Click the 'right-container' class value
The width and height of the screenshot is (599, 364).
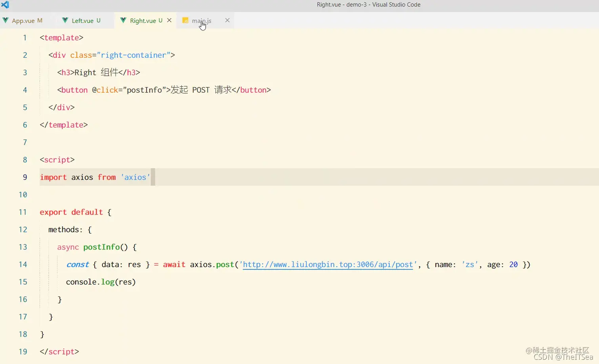point(134,55)
